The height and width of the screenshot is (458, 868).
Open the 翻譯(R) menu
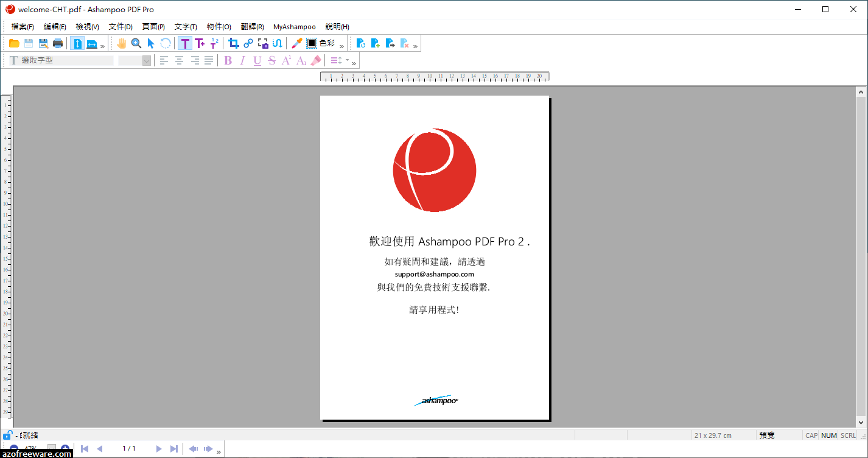251,26
